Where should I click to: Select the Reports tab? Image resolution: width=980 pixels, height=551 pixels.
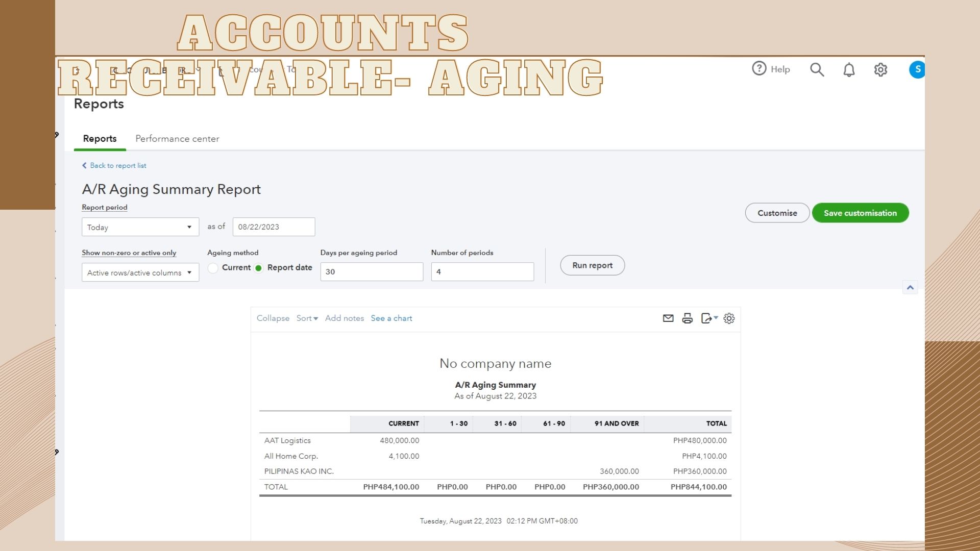pyautogui.click(x=100, y=139)
